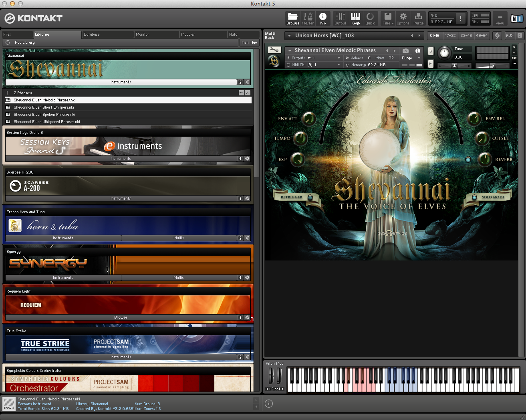Viewport: 526px width, 420px height.
Task: Select rack page 17-32
Action: (x=450, y=36)
